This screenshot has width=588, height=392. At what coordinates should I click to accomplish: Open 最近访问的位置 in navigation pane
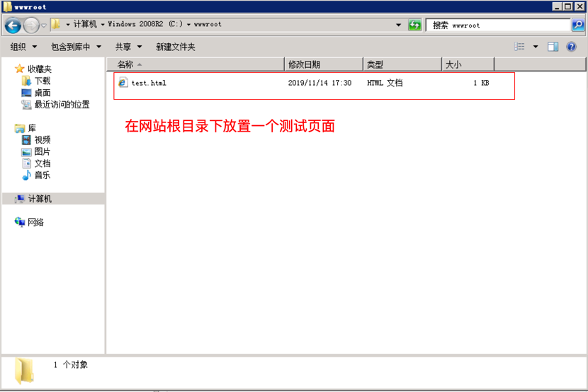coord(62,105)
